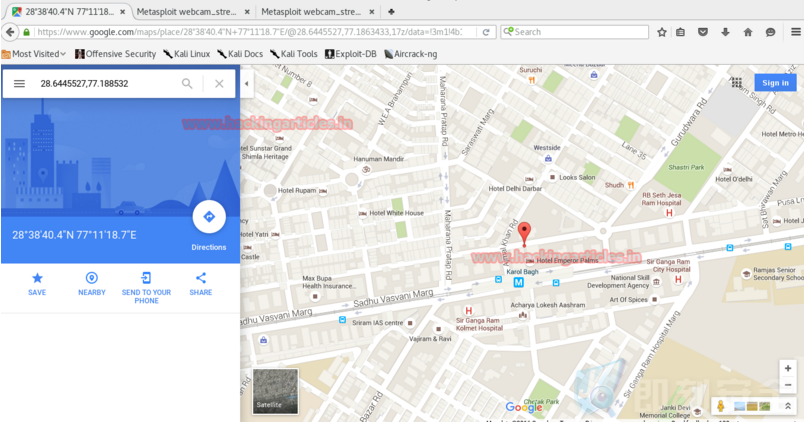Click Hanuman Mandir marker
804x428 pixels.
pos(366,169)
